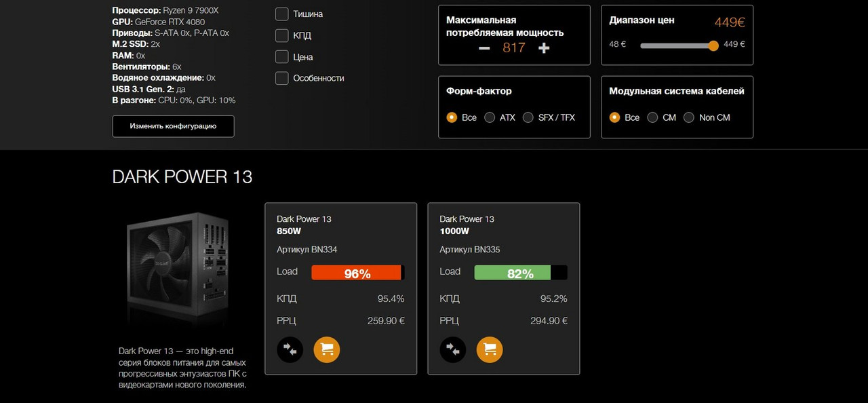Select Все under Модульная система кабелей
This screenshot has height=403, width=868.
click(x=614, y=117)
